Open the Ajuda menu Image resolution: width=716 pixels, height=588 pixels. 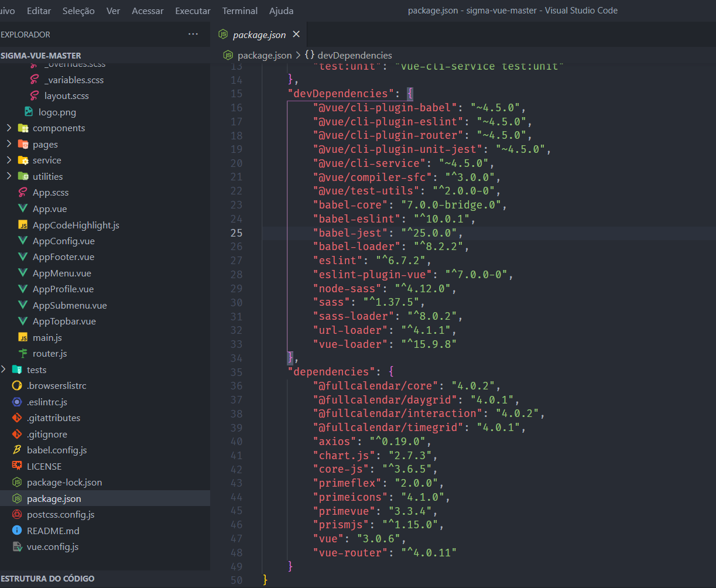tap(282, 11)
